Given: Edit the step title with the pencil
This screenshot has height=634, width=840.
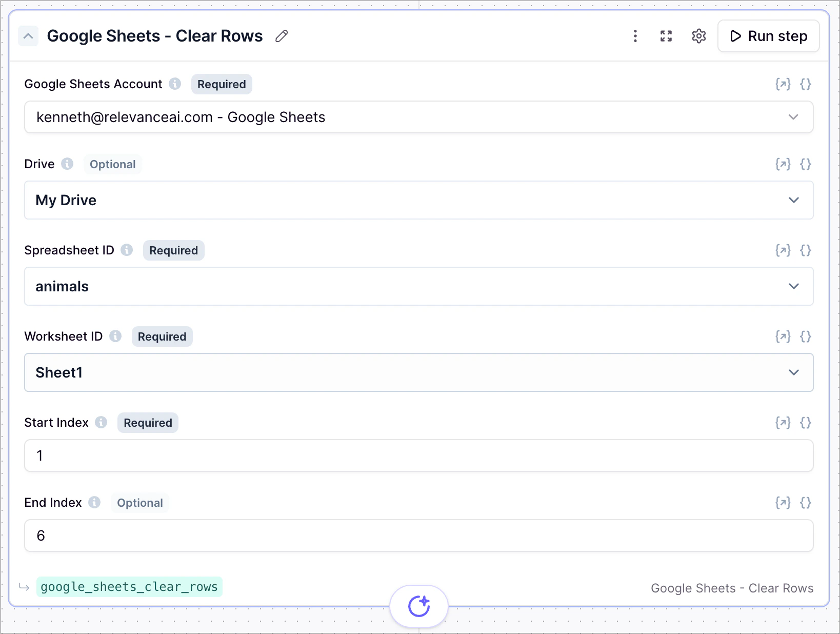Looking at the screenshot, I should click(x=282, y=36).
